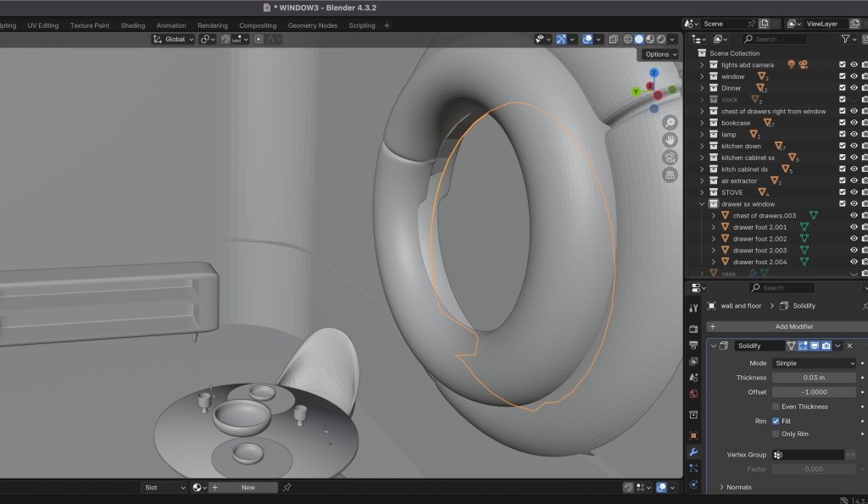Expand the STOVE collection in outliner
Screen dimensions: 868x504
pyautogui.click(x=702, y=192)
